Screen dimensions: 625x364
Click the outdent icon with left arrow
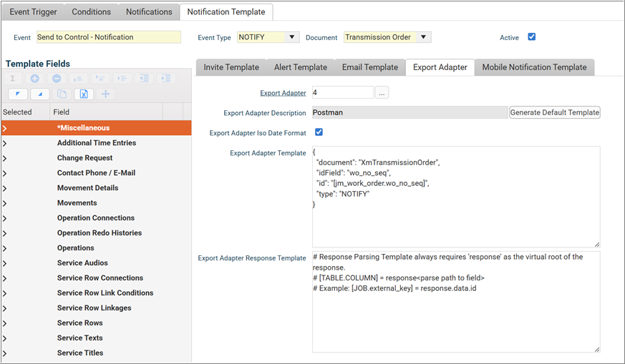[144, 79]
